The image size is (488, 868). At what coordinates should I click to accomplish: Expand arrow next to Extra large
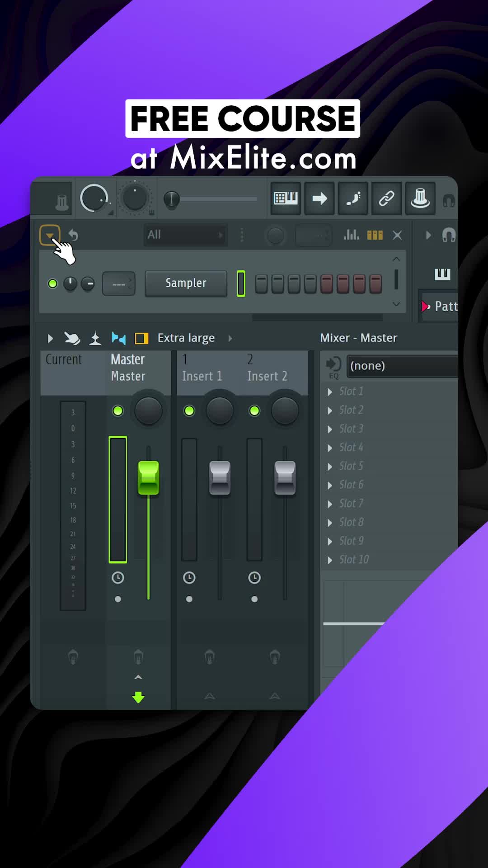230,338
